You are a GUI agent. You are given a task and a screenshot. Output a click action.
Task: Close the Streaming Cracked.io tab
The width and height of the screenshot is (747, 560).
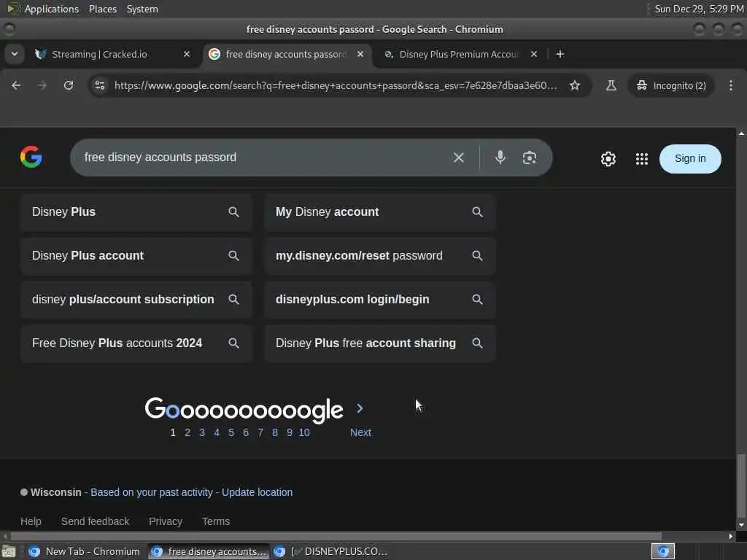coord(187,54)
